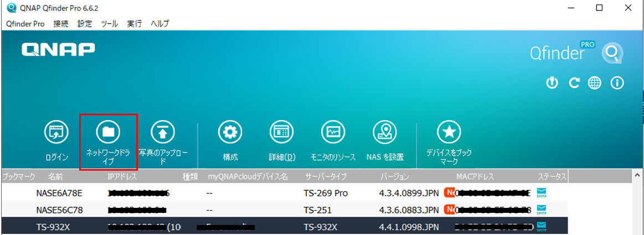644x235 pixels.
Task: Click the refresh icon in the header
Action: click(x=574, y=83)
